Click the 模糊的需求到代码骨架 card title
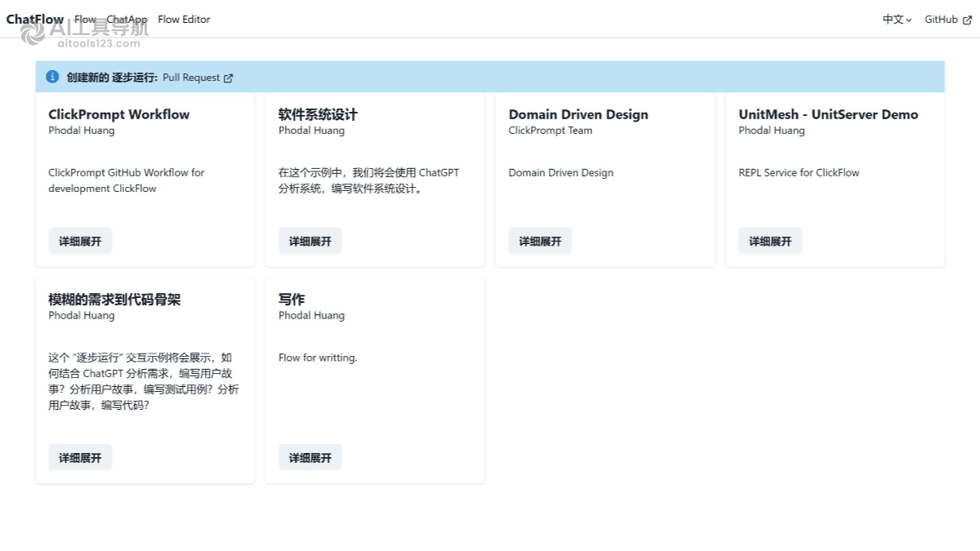980x551 pixels. point(114,300)
